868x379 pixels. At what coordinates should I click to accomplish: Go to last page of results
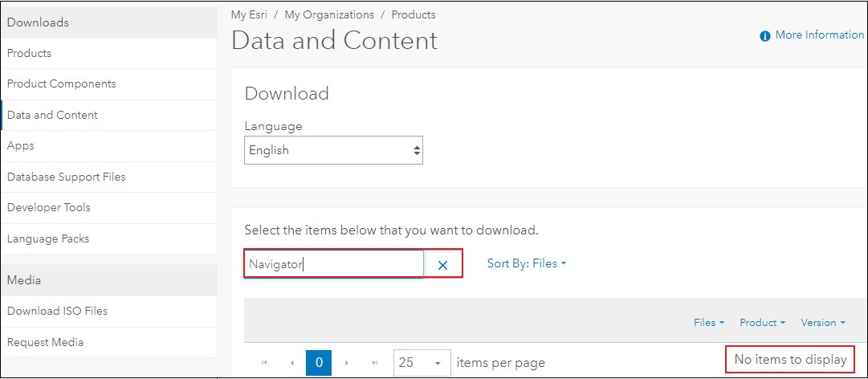click(x=375, y=362)
